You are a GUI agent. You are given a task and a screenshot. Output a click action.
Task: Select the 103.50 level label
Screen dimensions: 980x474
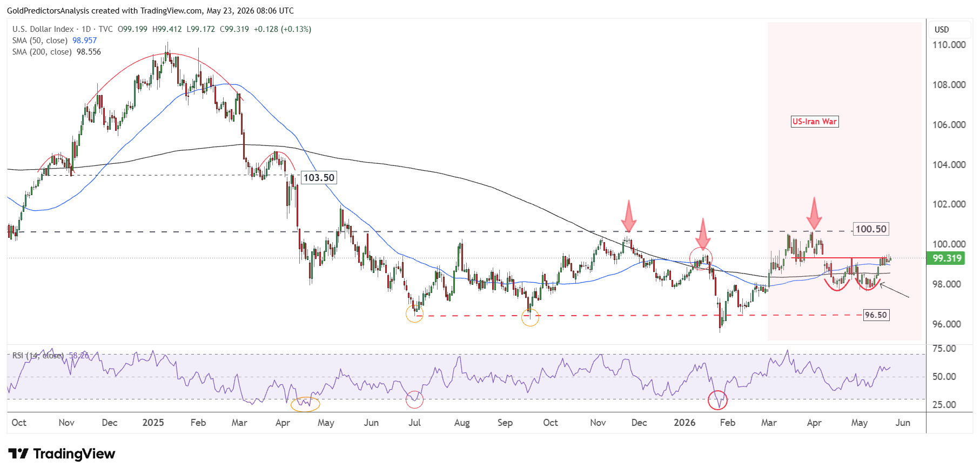[319, 178]
